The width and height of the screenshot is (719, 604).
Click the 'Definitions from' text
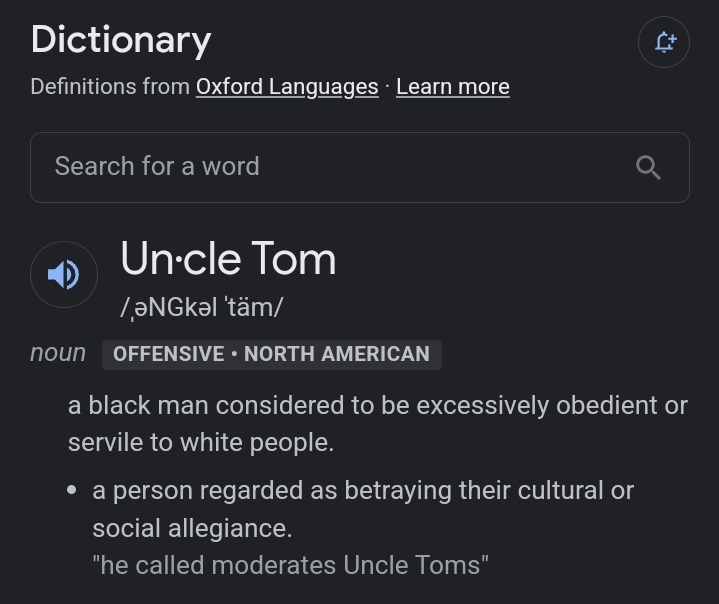[110, 87]
